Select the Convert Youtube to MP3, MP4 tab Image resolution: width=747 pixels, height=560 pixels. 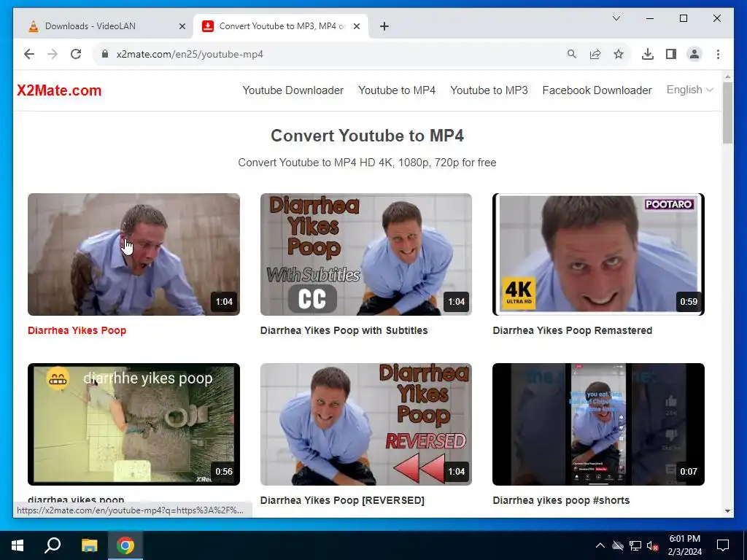pyautogui.click(x=281, y=26)
